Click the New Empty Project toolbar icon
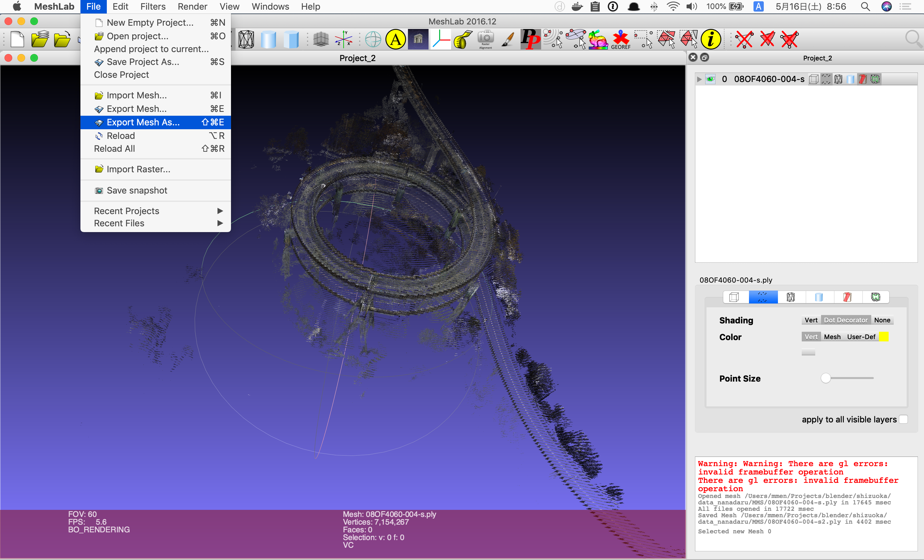The width and height of the screenshot is (924, 560). coord(17,39)
